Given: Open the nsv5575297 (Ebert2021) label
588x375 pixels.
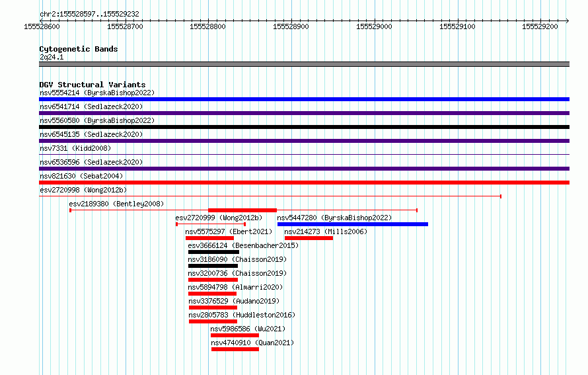Looking at the screenshot, I should point(229,231).
